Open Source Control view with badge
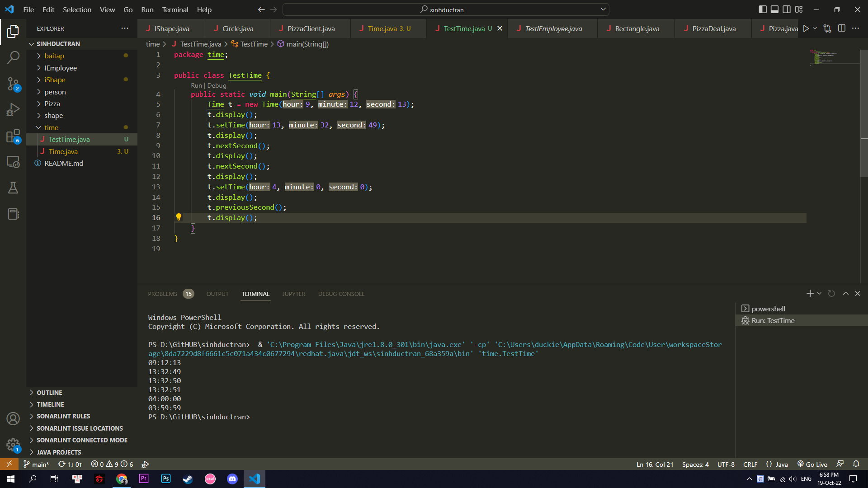The height and width of the screenshot is (488, 868). 13,84
